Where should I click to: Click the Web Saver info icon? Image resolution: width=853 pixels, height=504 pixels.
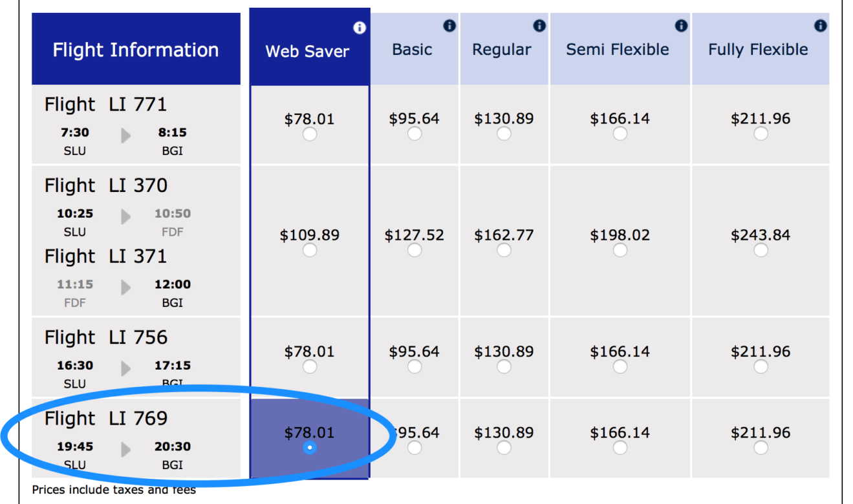point(360,28)
